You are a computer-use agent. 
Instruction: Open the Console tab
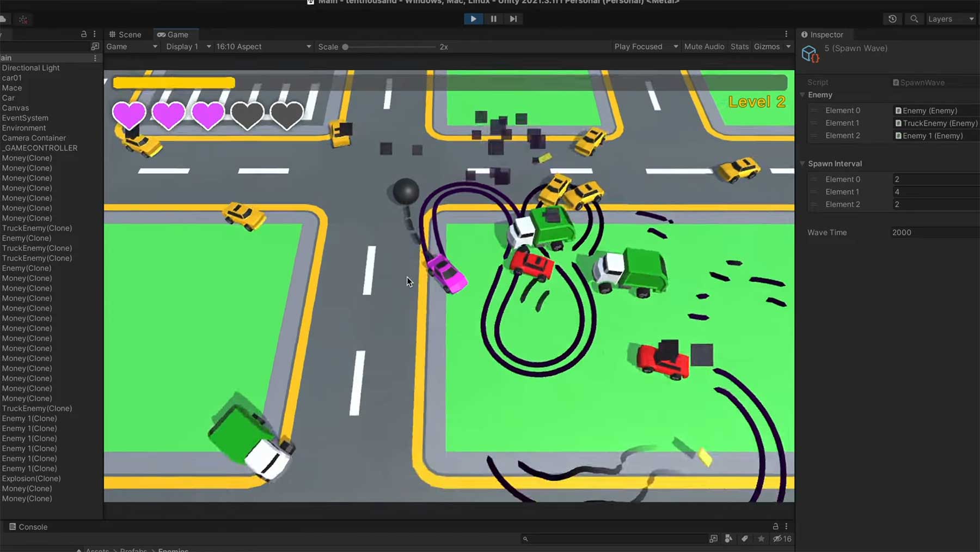28,527
